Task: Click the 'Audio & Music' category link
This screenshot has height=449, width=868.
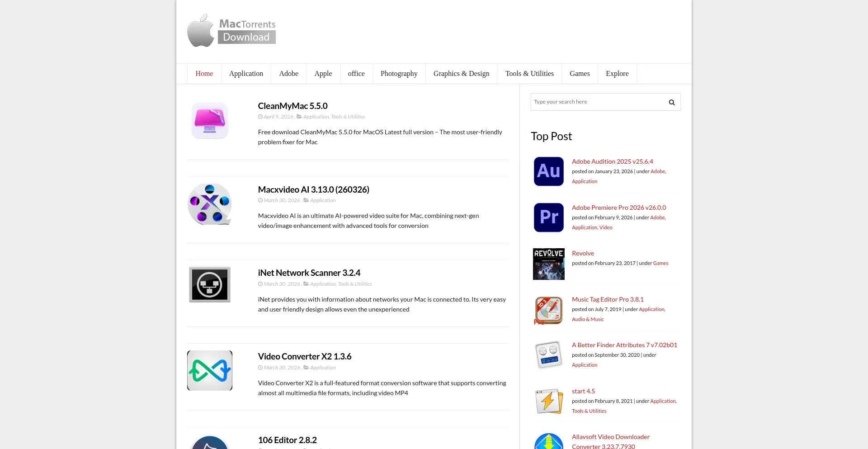Action: 588,319
